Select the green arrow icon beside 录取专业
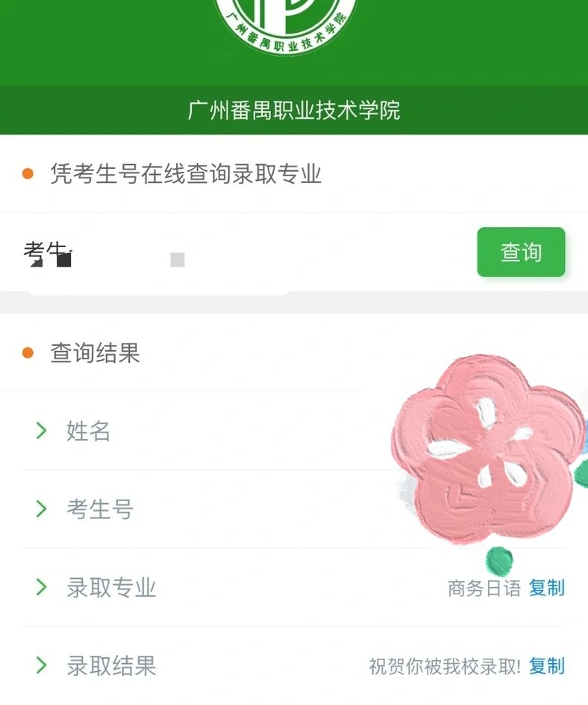588x705 pixels. (x=40, y=588)
